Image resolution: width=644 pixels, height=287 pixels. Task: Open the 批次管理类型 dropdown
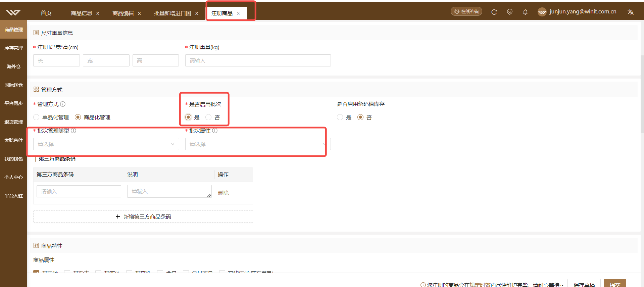106,144
